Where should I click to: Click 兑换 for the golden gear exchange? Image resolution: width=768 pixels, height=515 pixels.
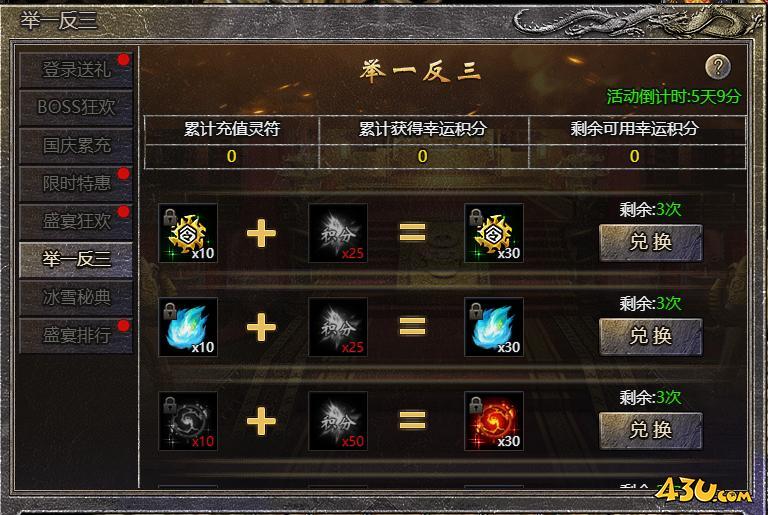[651, 243]
